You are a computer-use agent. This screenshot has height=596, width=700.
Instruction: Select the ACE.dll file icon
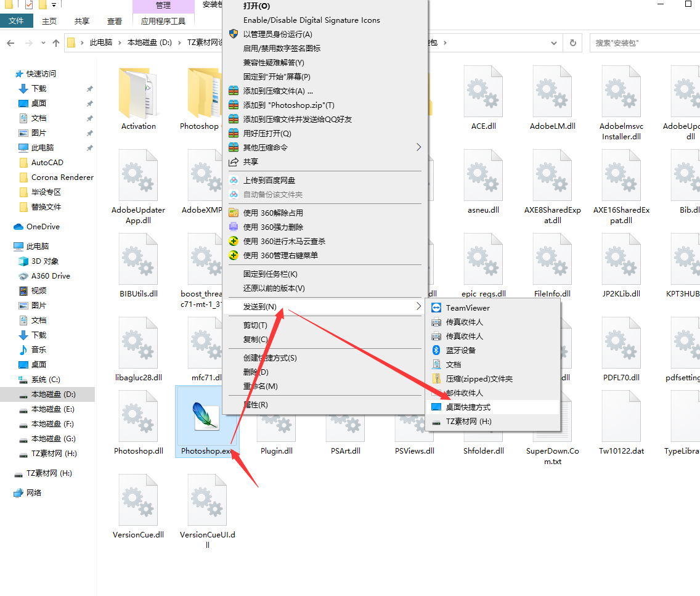(484, 91)
